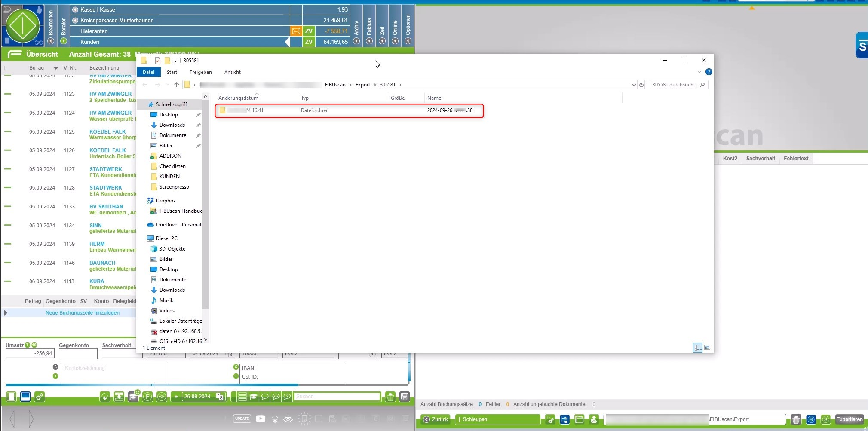
Task: Open the export folder icon beside path field
Action: click(x=579, y=419)
